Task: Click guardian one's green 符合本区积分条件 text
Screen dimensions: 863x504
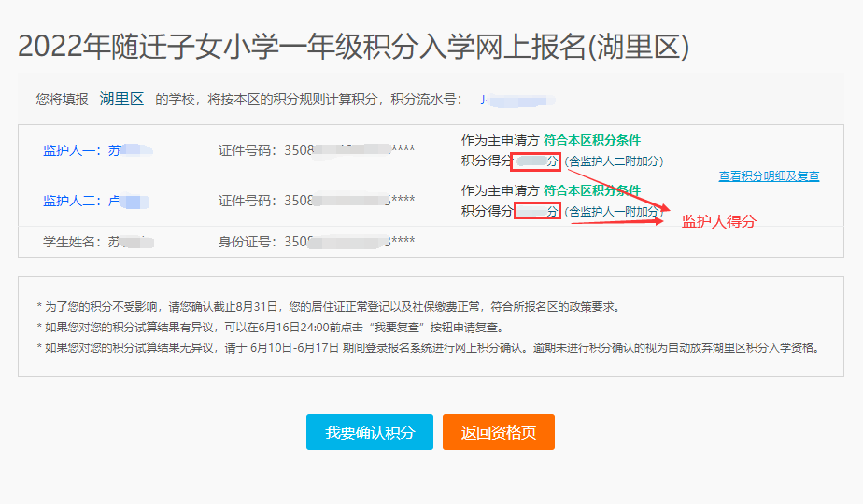Action: [592, 140]
